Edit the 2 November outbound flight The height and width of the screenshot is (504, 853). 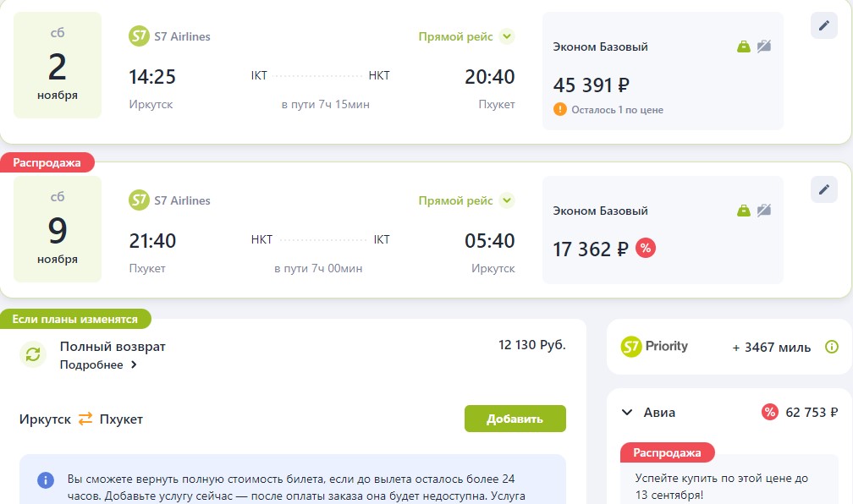(823, 25)
